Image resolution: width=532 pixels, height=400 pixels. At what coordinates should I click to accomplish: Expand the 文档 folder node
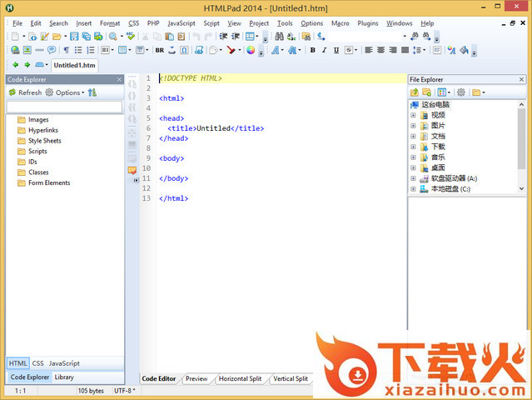[413, 136]
